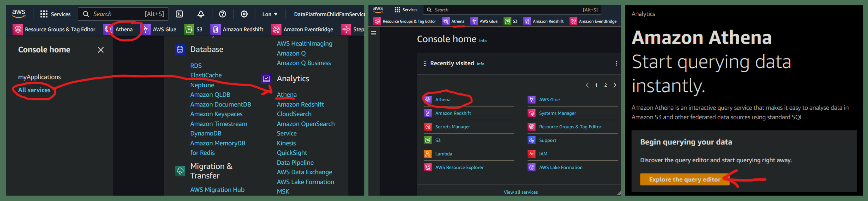Open the Kinesis link under Analytics
868x201 pixels.
tap(286, 143)
